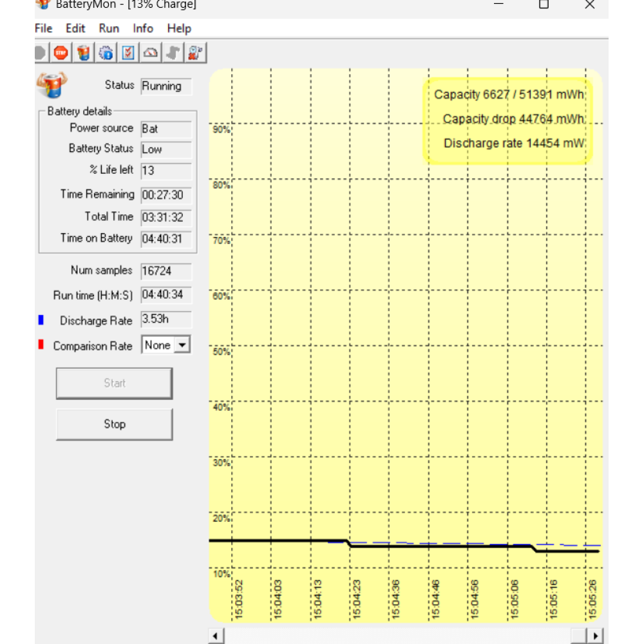This screenshot has width=644, height=644.
Task: Click the 'Capacity 6627 / 51391 mWh' text
Action: pos(509,95)
